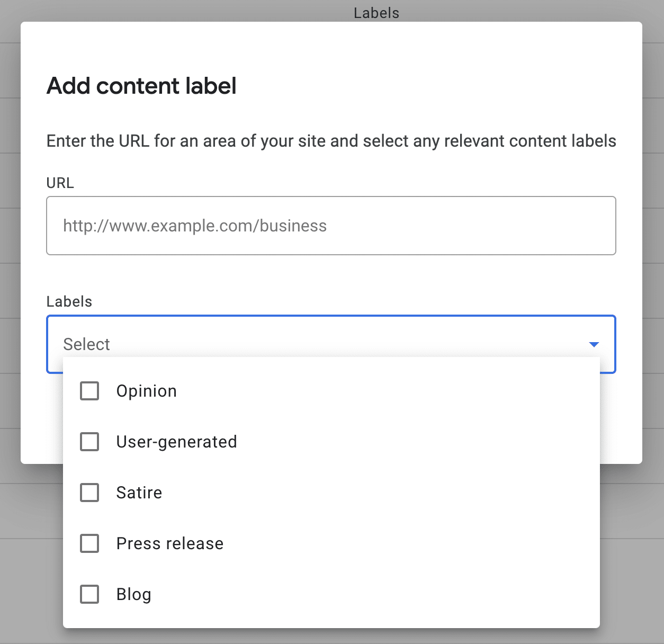
Task: Click the Labels caption above the dropdown
Action: click(69, 301)
